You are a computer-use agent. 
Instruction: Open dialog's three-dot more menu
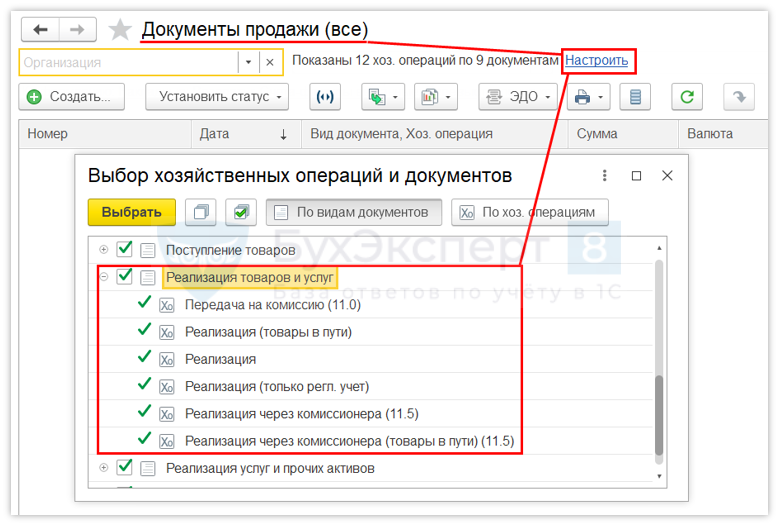(x=604, y=175)
